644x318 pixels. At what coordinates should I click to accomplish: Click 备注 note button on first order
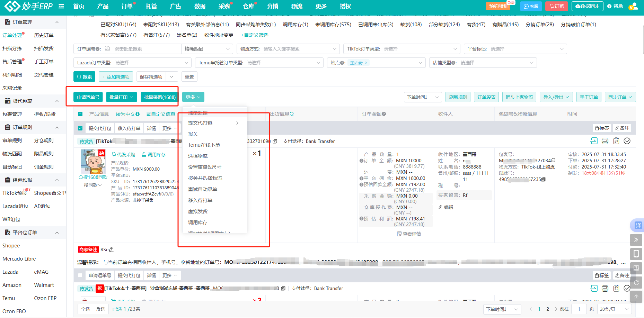pos(622,128)
